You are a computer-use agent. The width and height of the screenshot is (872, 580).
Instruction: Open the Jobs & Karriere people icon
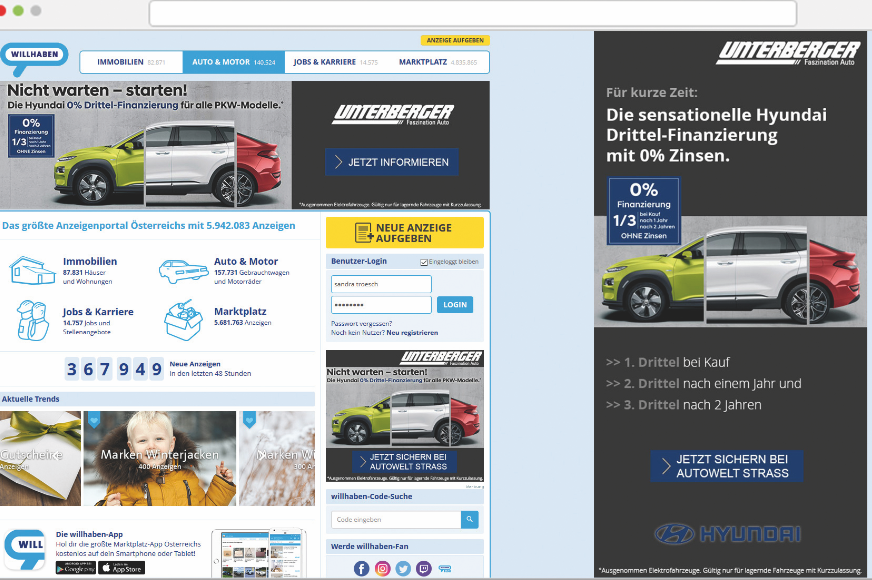tap(33, 320)
